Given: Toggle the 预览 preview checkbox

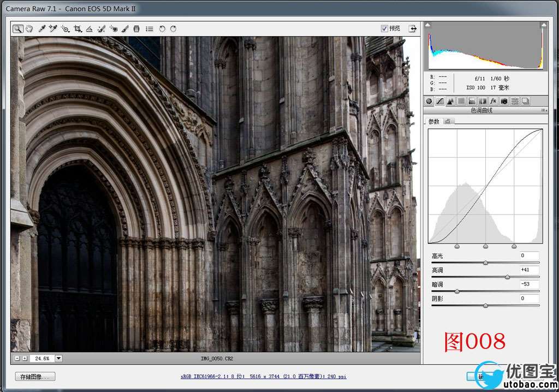Looking at the screenshot, I should coord(384,28).
